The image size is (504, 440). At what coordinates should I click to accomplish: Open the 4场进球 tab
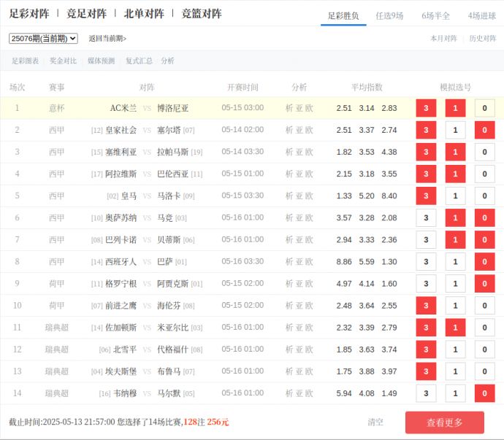481,15
